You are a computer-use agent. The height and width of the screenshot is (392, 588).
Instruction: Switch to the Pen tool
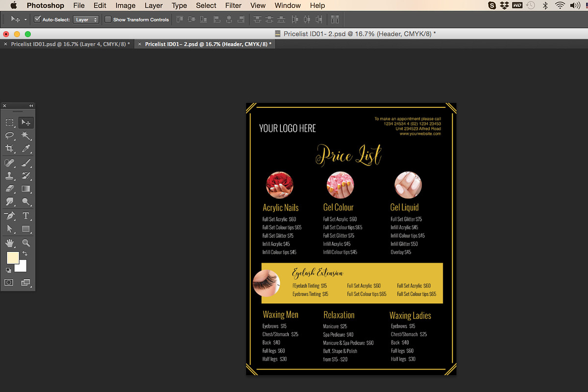[9, 216]
